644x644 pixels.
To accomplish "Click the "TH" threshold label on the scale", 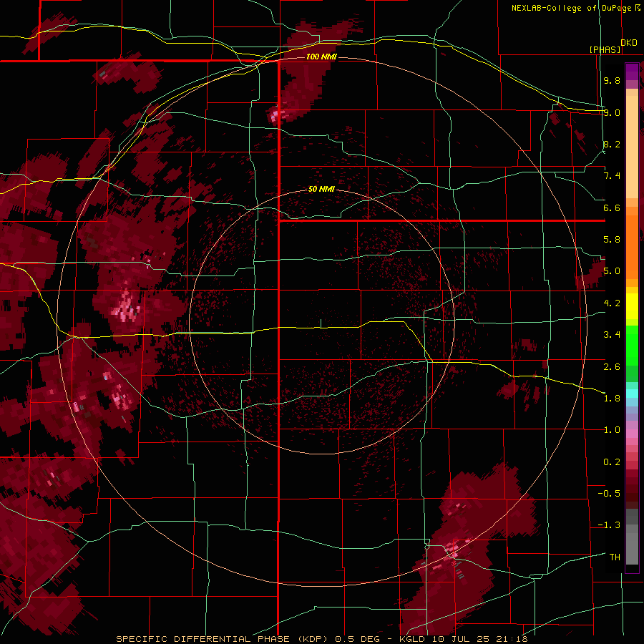I will click(615, 557).
